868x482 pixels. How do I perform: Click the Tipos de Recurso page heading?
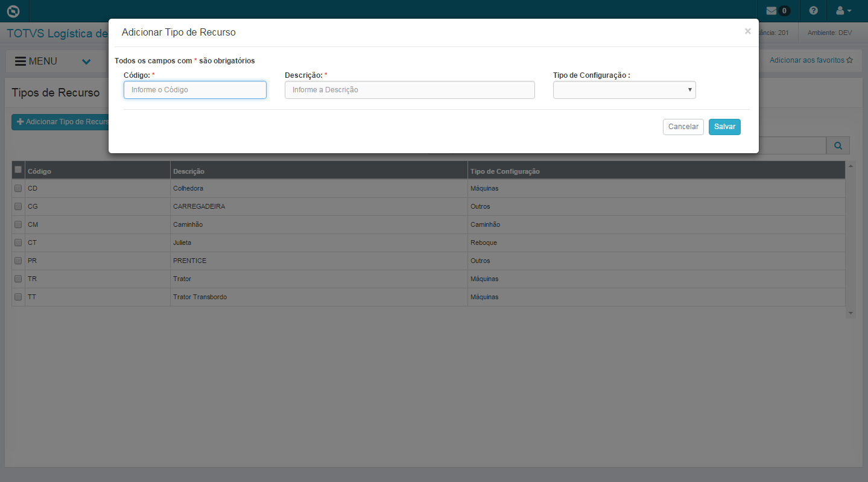55,93
